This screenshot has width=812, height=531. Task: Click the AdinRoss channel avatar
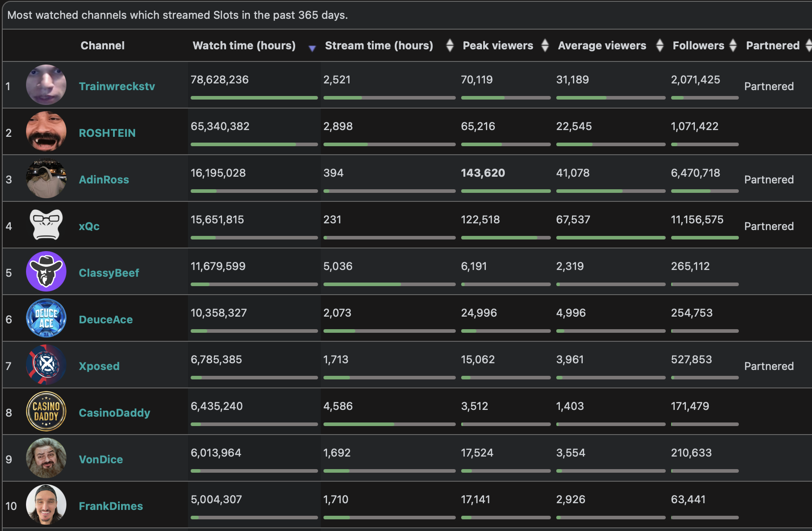[x=46, y=178]
